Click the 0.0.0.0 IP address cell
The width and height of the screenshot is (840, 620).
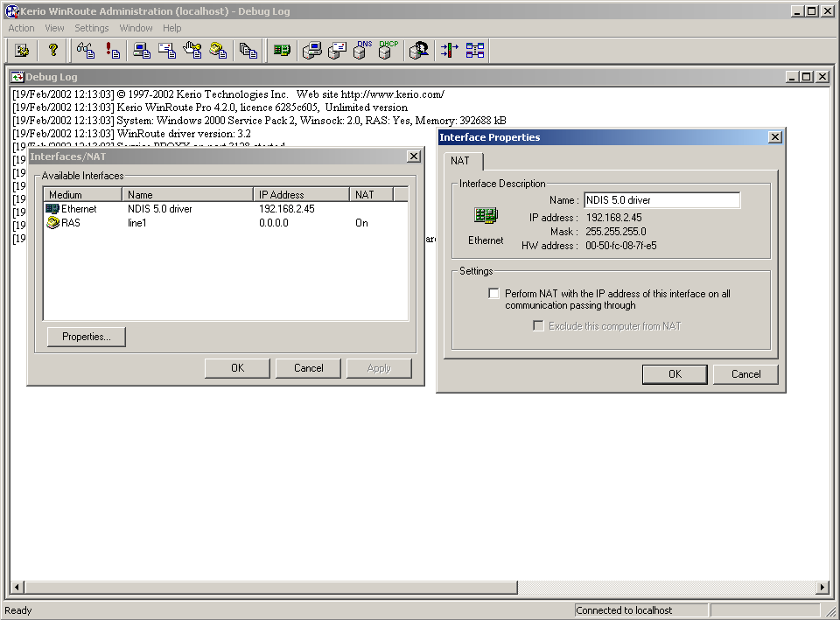(x=274, y=223)
